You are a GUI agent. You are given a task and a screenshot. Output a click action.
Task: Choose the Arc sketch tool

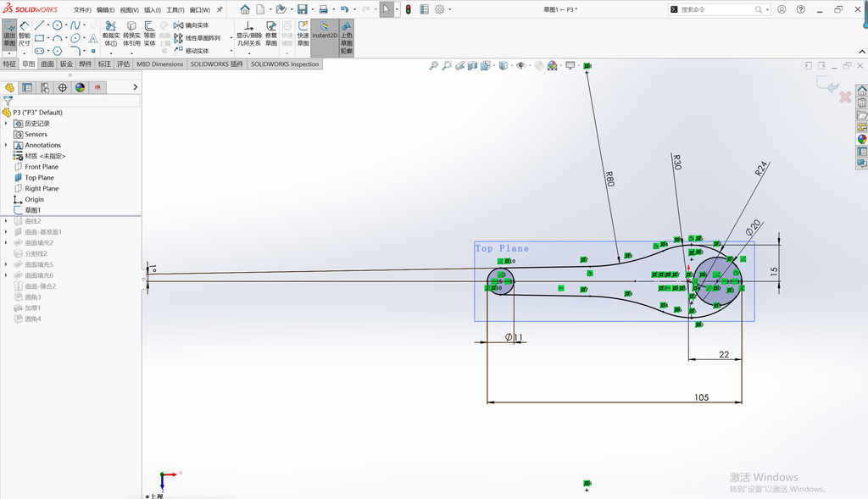pos(57,38)
